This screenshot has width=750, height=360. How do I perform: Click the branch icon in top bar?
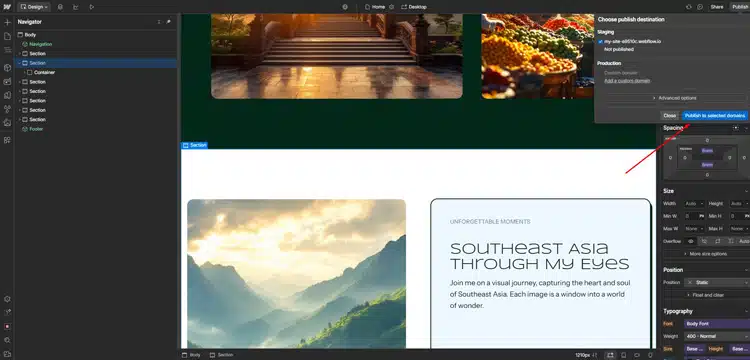[76, 7]
